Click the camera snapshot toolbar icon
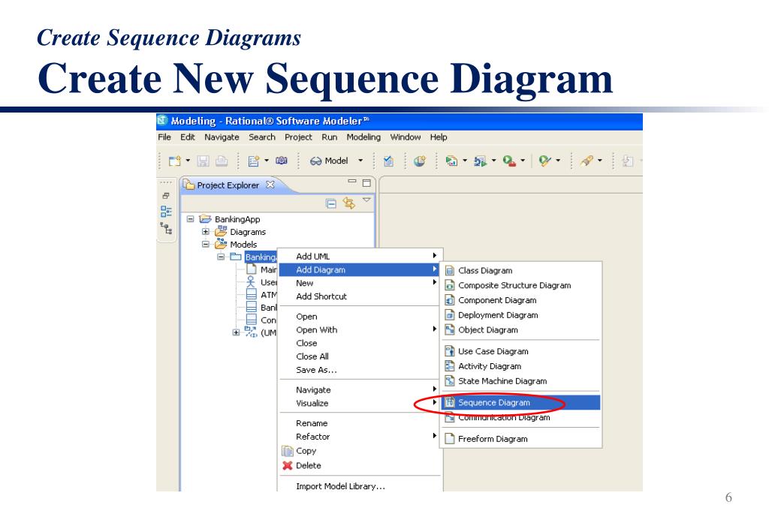 tap(282, 160)
